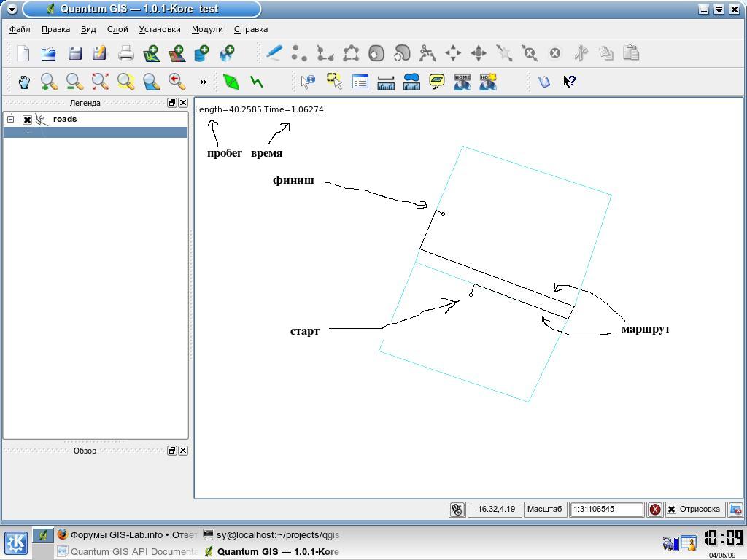Click the Zoom In magnifier tool
Image resolution: width=747 pixels, height=560 pixels.
click(49, 82)
